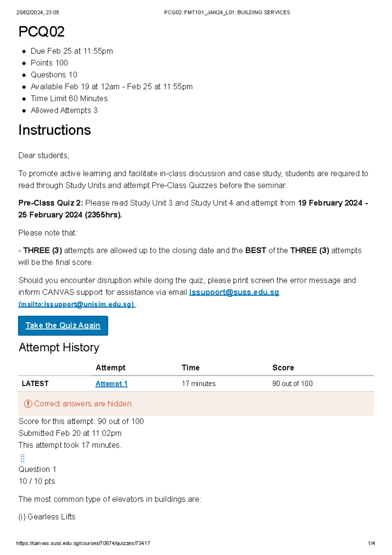Click the canvas.suss.edu.sg URL in footer
The image size is (392, 555).
tap(83, 543)
